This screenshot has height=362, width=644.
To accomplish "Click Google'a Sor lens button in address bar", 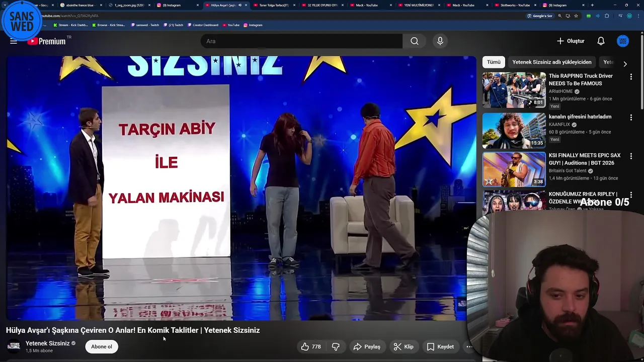I will coord(540,16).
